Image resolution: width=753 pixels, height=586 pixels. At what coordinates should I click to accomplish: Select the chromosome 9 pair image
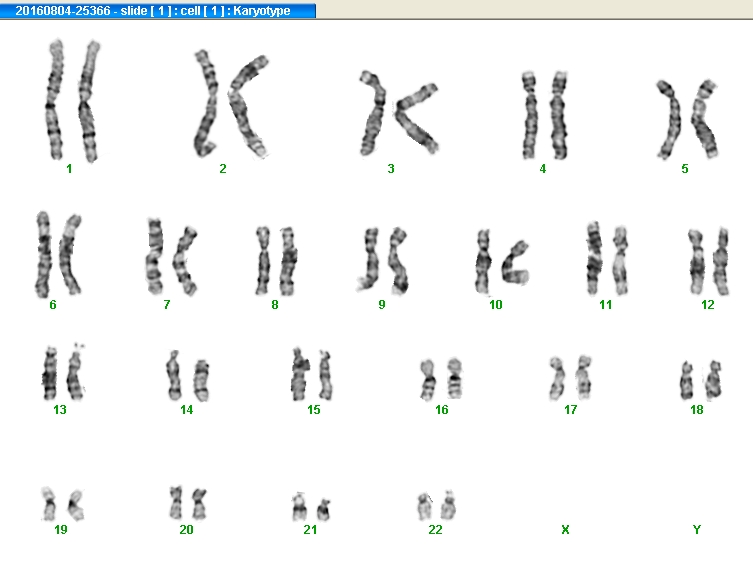click(383, 260)
